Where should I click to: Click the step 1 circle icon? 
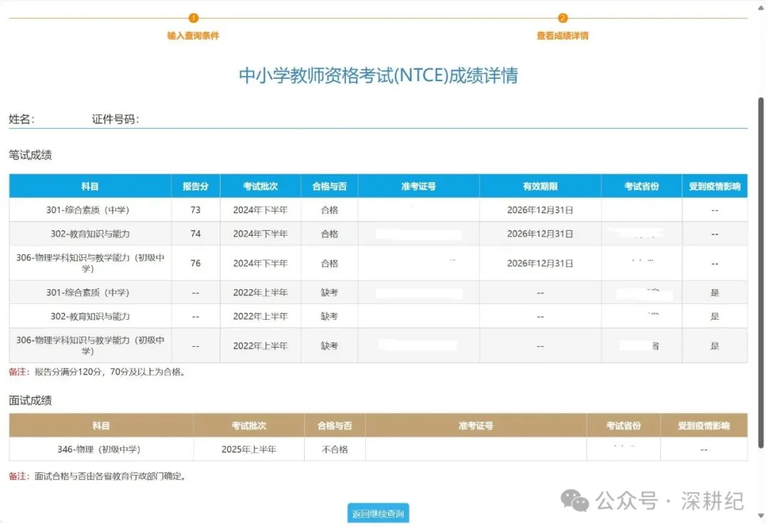point(193,18)
